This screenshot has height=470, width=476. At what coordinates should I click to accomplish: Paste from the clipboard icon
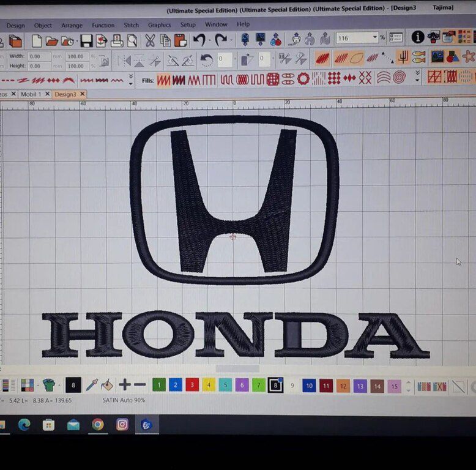pyautogui.click(x=180, y=40)
